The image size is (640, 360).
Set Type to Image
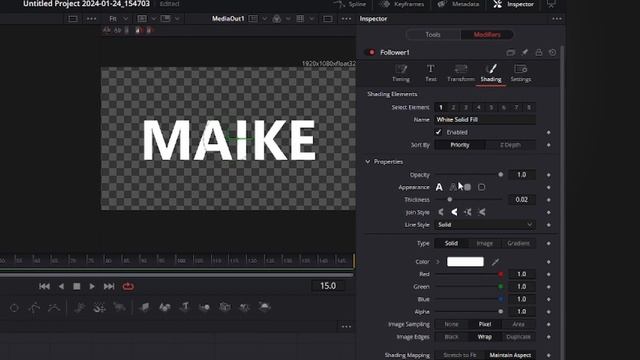(485, 243)
